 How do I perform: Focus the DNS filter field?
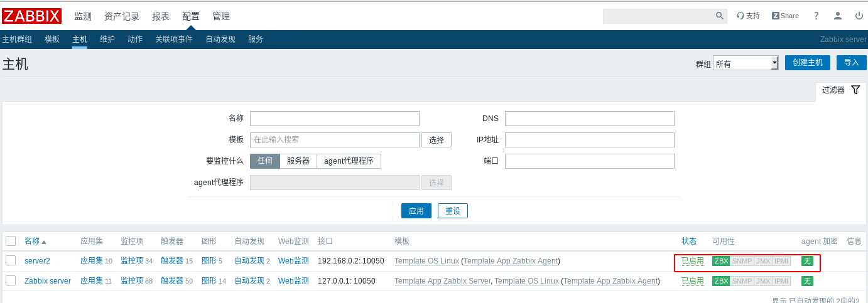click(590, 119)
